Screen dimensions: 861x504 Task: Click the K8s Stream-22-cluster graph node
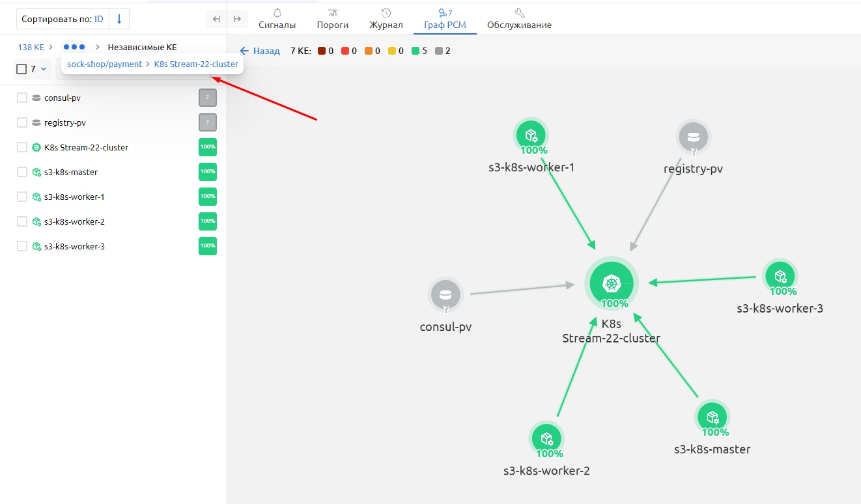tap(611, 283)
